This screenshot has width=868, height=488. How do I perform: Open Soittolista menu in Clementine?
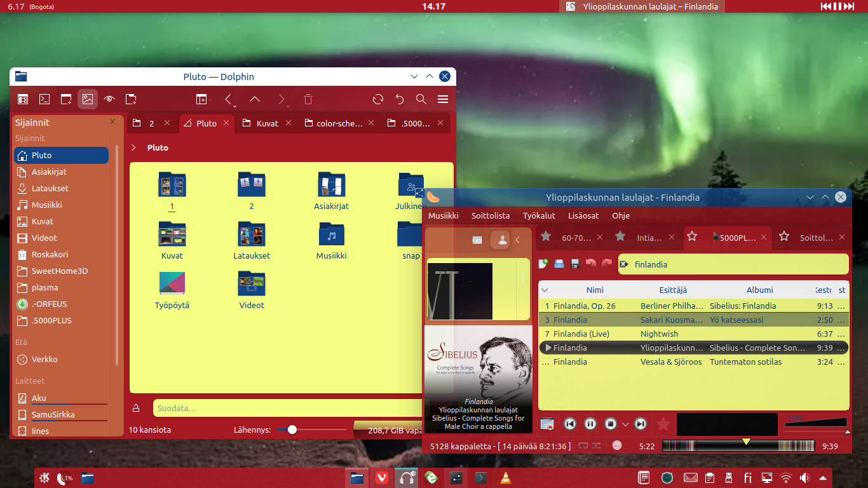coord(491,215)
